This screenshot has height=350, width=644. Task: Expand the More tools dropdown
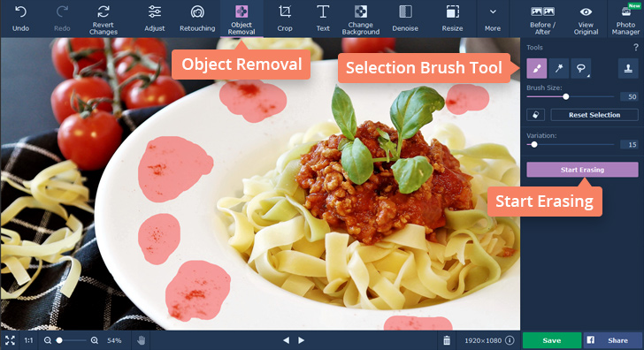[x=493, y=19]
